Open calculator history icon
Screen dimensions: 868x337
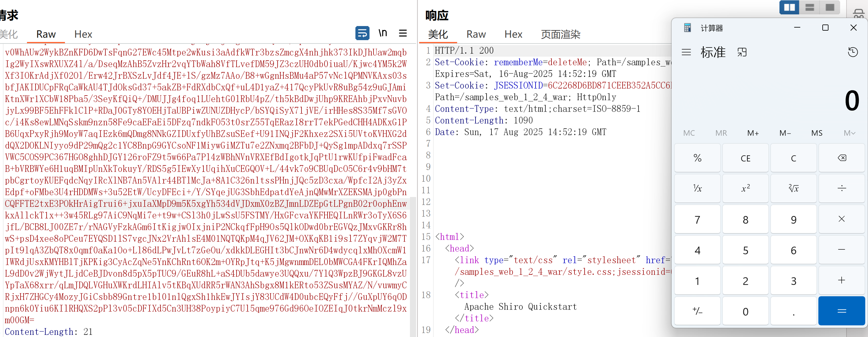852,52
